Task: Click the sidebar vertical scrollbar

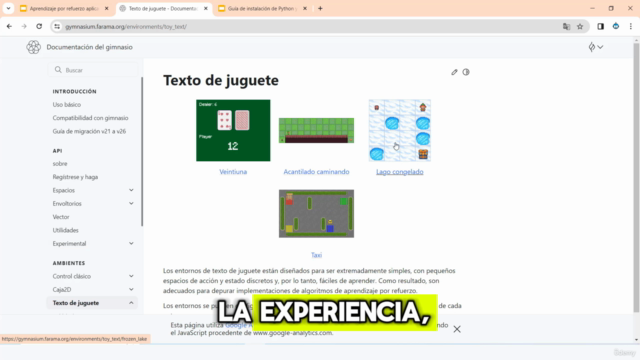Action: [142, 151]
